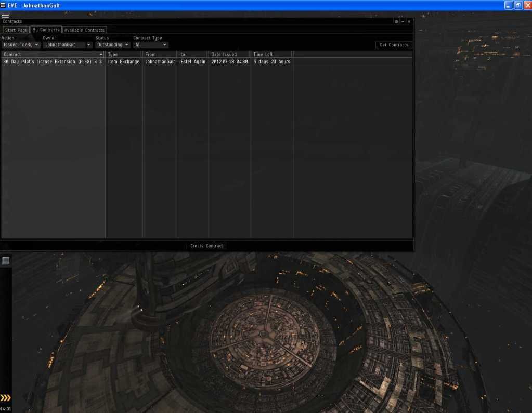Click the Get Contracts button
Image resolution: width=532 pixels, height=413 pixels.
(394, 45)
